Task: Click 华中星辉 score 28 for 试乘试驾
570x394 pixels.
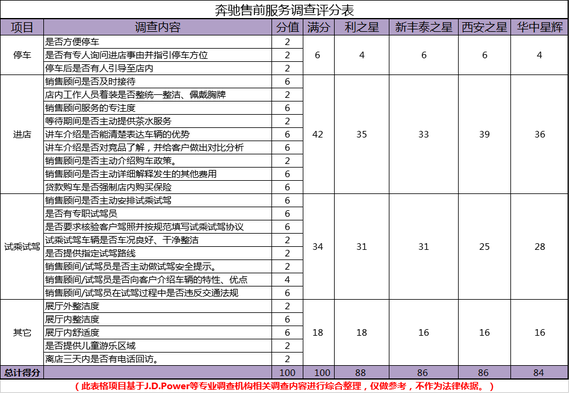Action: 539,246
